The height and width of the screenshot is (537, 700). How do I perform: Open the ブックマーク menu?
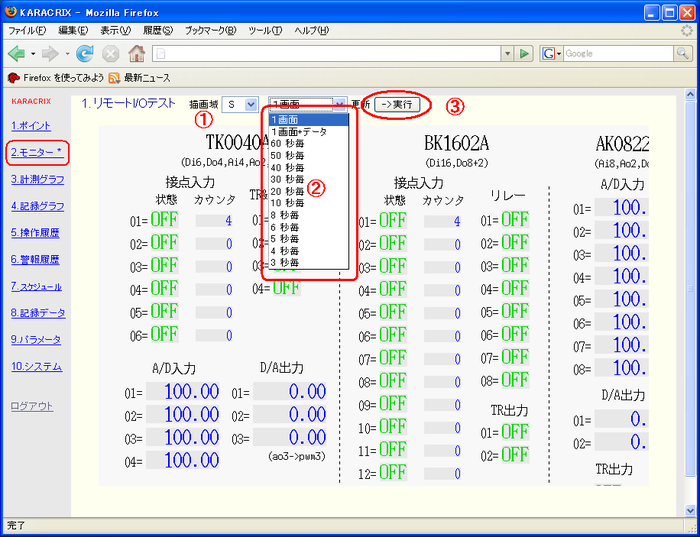click(x=210, y=30)
